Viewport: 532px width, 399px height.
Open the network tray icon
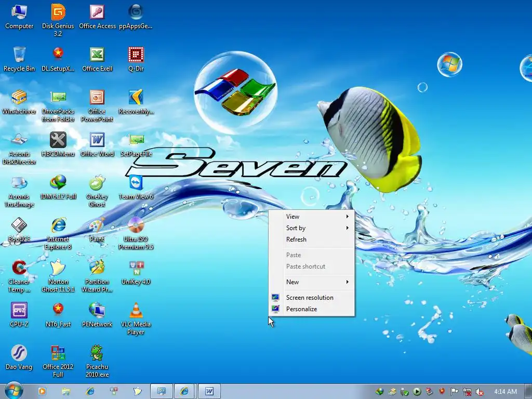[467, 392]
